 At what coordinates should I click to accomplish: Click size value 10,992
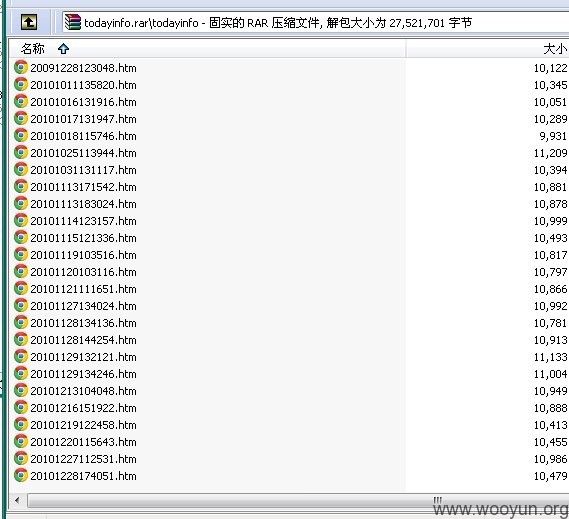coord(550,306)
